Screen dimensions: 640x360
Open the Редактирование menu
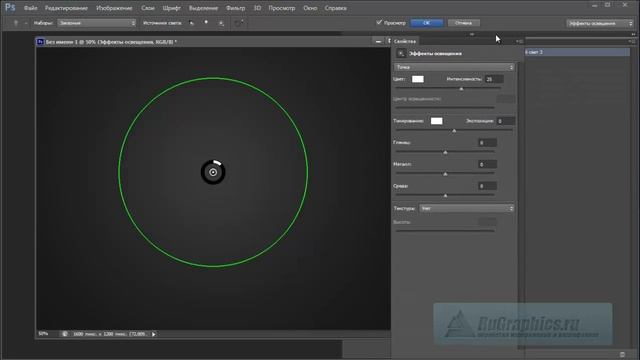(x=66, y=8)
